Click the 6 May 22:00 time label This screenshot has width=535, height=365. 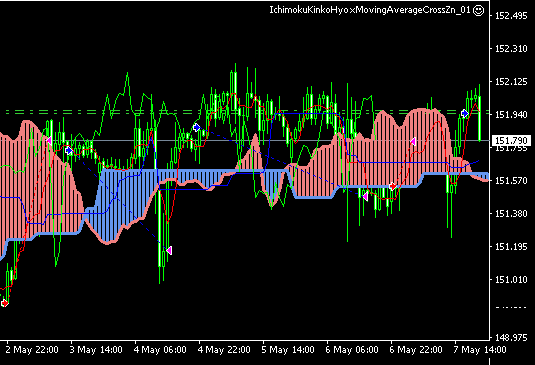[x=416, y=350]
